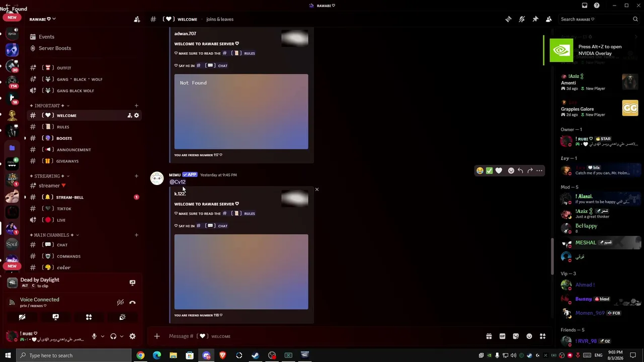Turn on camera in voice panel

(22, 317)
